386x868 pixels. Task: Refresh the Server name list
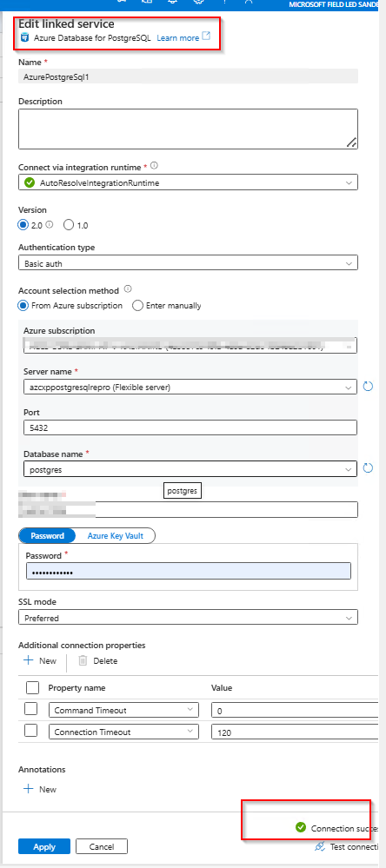coord(368,387)
